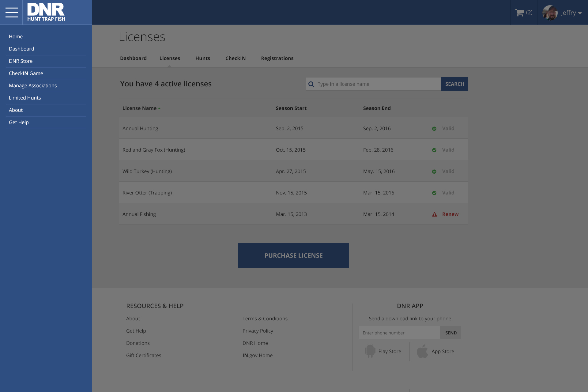Image resolution: width=588 pixels, height=392 pixels.
Task: Click Renew for Annual Fishing
Action: coord(450,214)
